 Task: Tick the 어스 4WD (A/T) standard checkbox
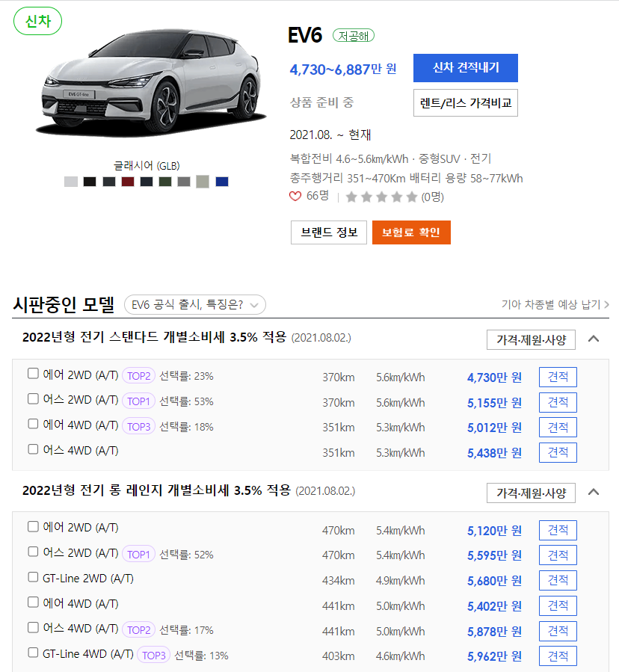33,448
